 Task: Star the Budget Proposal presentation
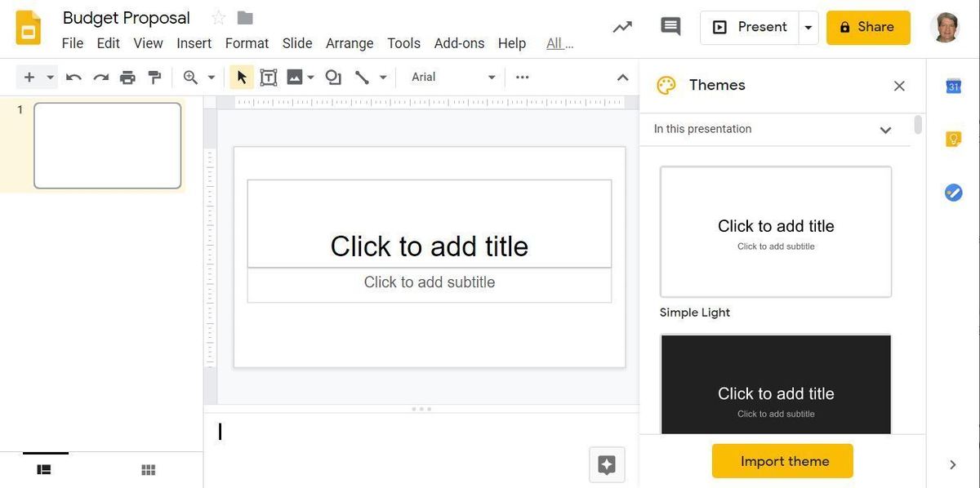218,18
